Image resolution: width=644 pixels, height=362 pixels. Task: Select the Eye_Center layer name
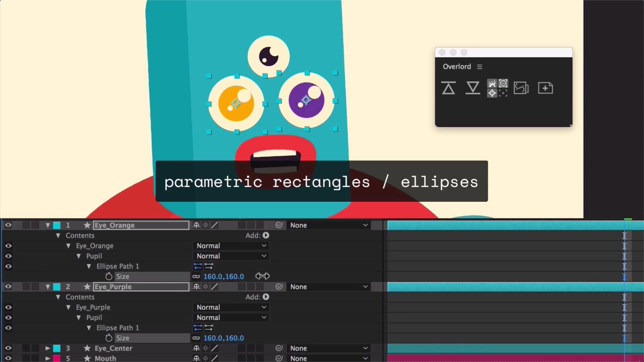pyautogui.click(x=113, y=348)
